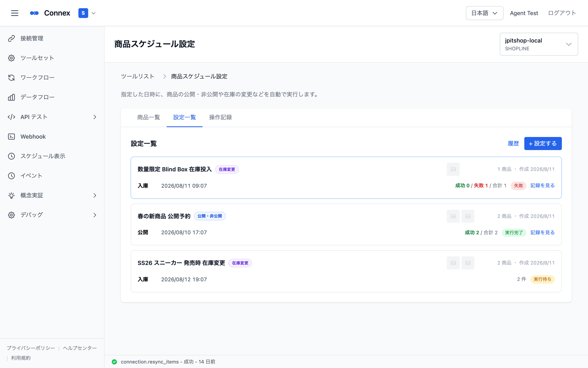Click the Blind Box product thumbnail
The image size is (588, 368).
coord(453,169)
